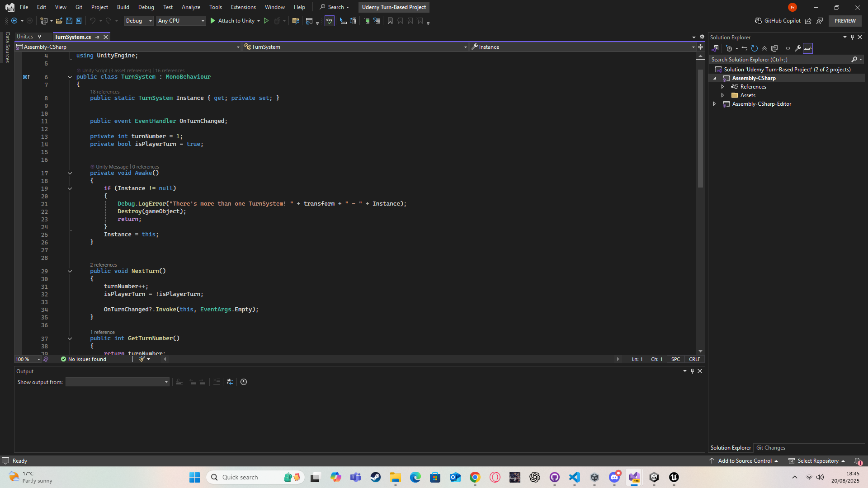Viewport: 868px width, 488px height.
Task: Select the Solution 'Udemy Turn-Based Project' node
Action: click(x=787, y=70)
